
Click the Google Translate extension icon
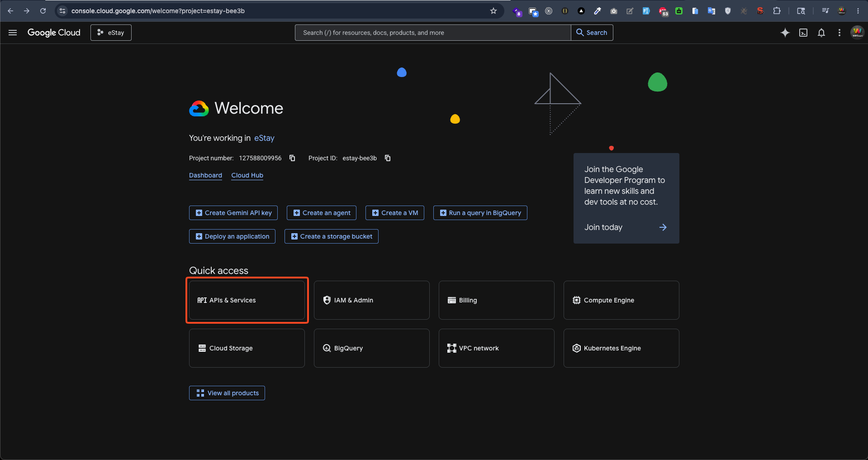click(x=711, y=11)
